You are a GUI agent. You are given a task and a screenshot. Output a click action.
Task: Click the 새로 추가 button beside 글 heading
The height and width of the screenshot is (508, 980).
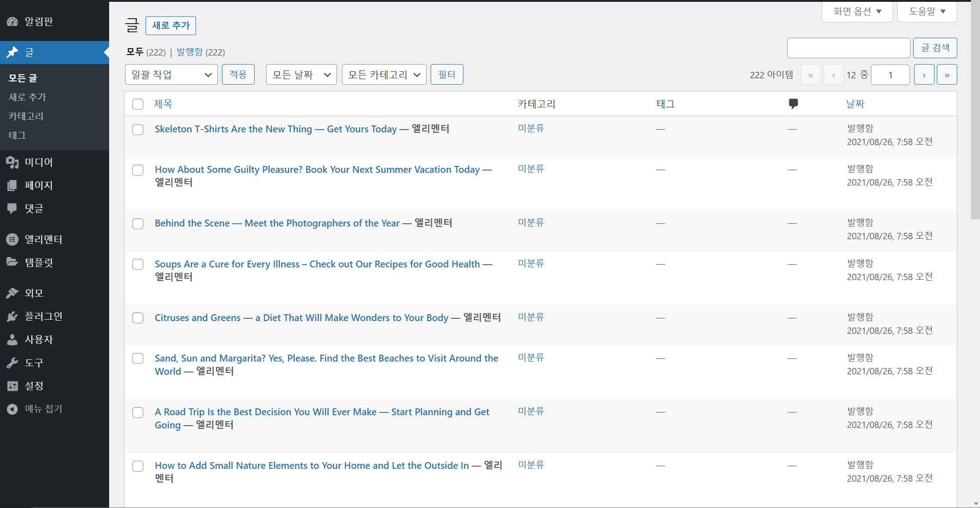(171, 25)
